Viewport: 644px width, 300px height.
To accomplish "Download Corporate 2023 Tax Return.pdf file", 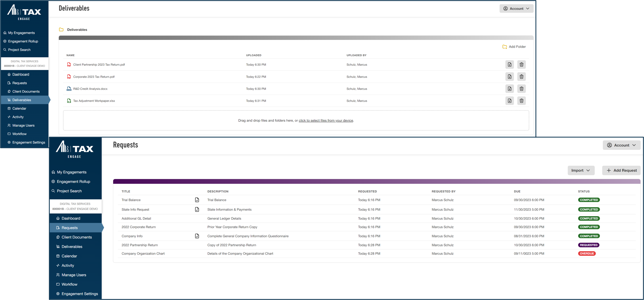I will pyautogui.click(x=509, y=77).
